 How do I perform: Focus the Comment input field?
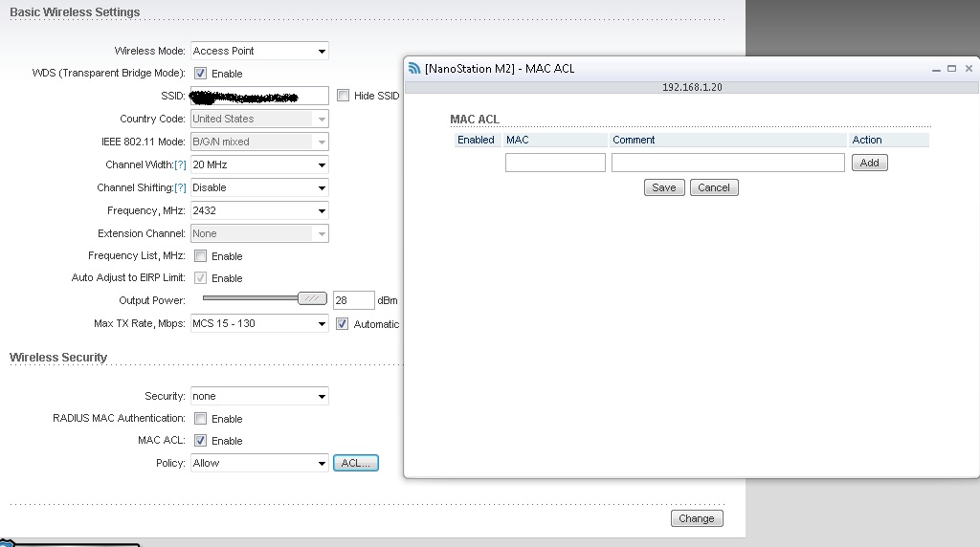point(728,163)
